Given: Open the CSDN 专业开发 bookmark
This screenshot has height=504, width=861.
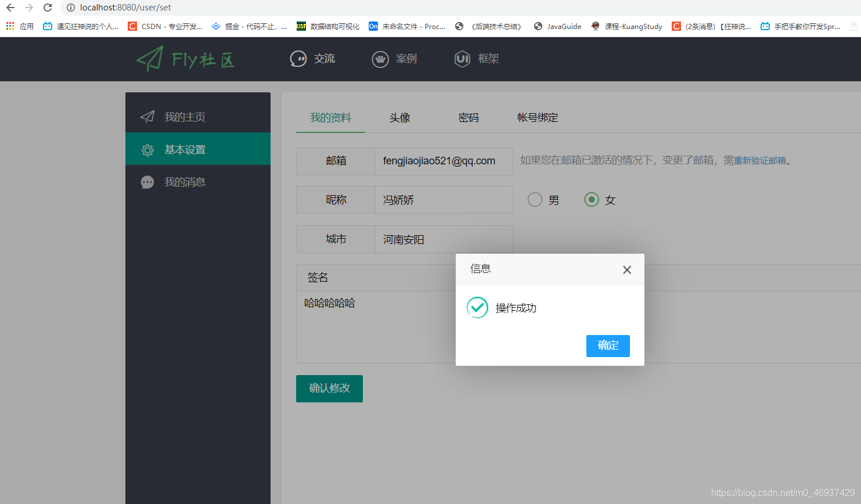Looking at the screenshot, I should [x=165, y=26].
